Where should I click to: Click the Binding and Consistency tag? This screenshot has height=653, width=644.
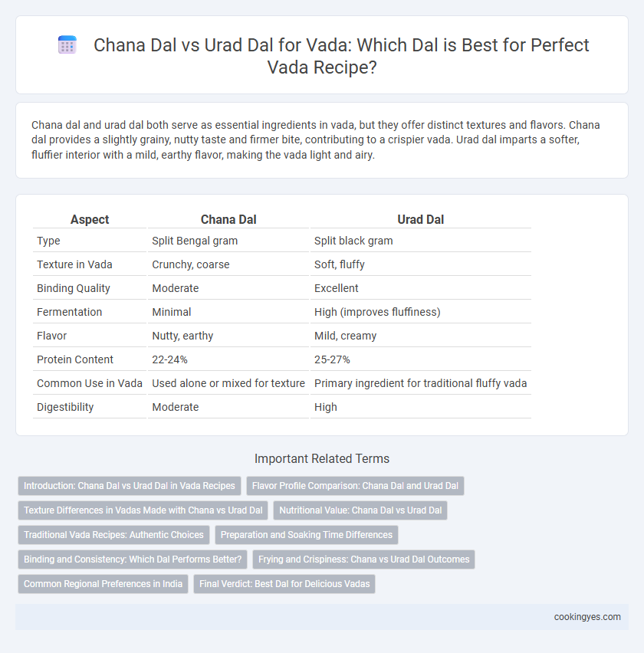click(x=133, y=559)
